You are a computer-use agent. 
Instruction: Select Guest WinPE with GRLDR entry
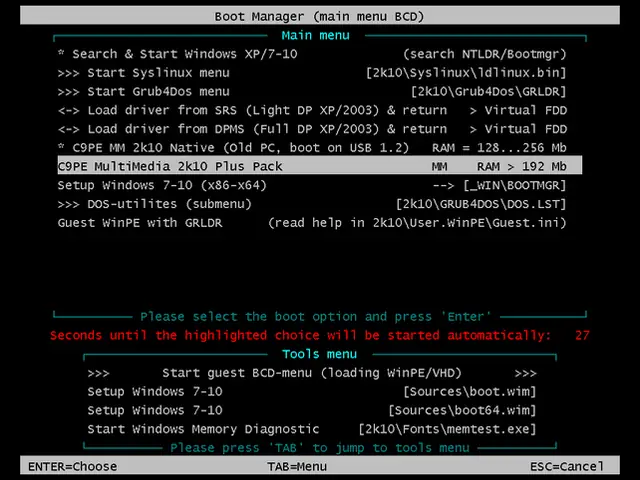[320, 223]
